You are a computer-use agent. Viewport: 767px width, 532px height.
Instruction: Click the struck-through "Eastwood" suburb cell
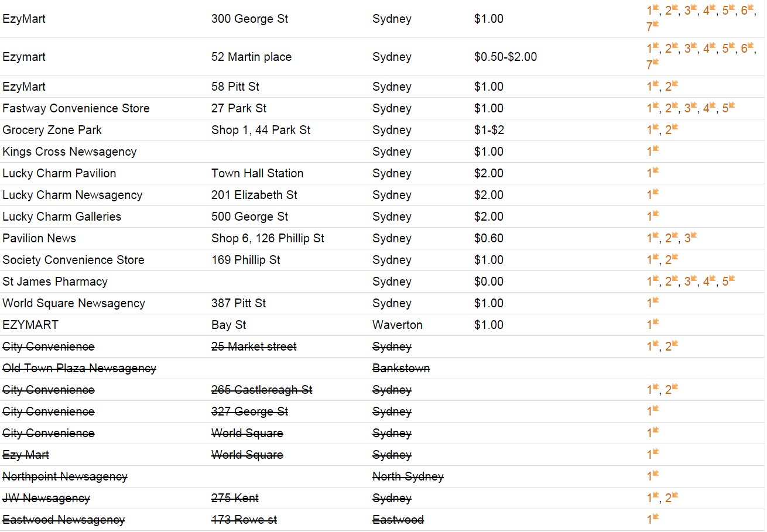(398, 520)
